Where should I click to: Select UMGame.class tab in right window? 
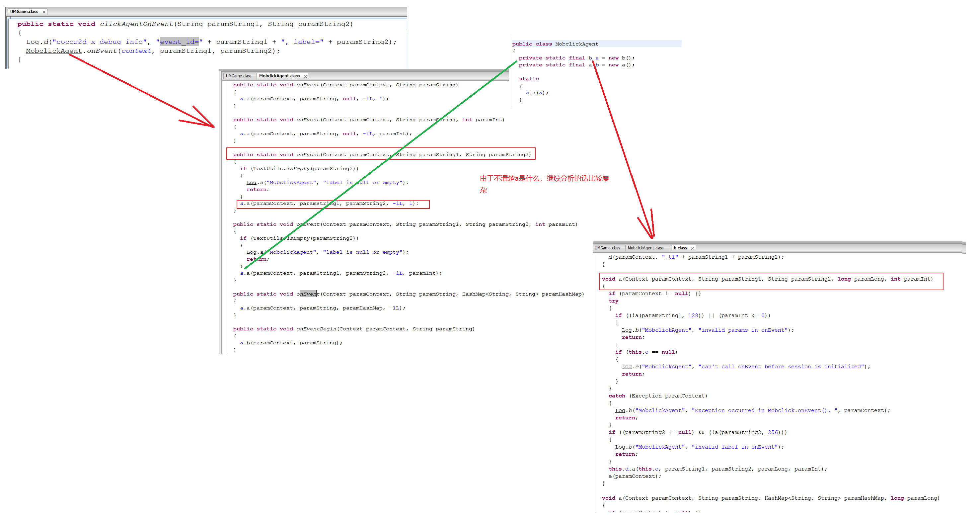[607, 248]
